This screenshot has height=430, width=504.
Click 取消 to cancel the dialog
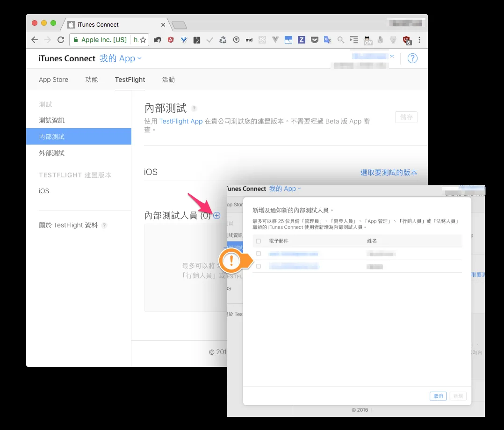[x=438, y=396]
